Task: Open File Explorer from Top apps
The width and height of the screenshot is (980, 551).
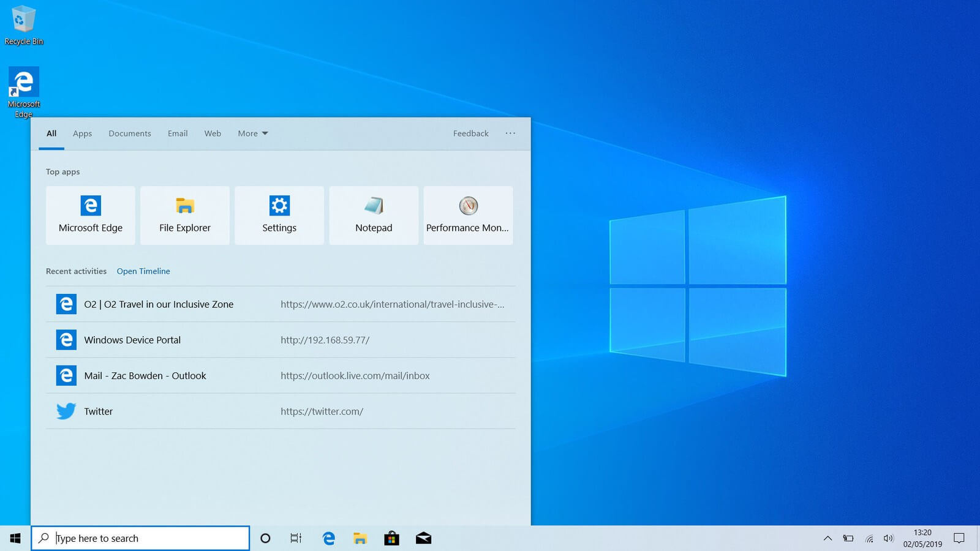Action: tap(184, 215)
